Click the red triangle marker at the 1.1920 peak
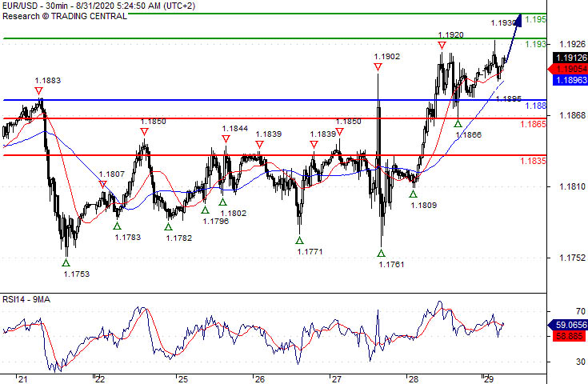This screenshot has height=384, width=588. point(442,46)
